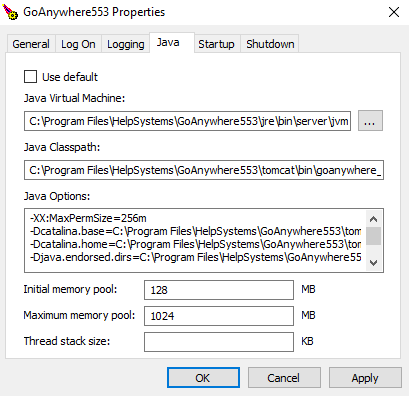The height and width of the screenshot is (396, 409).
Task: Go to the Startup tab
Action: (x=216, y=44)
